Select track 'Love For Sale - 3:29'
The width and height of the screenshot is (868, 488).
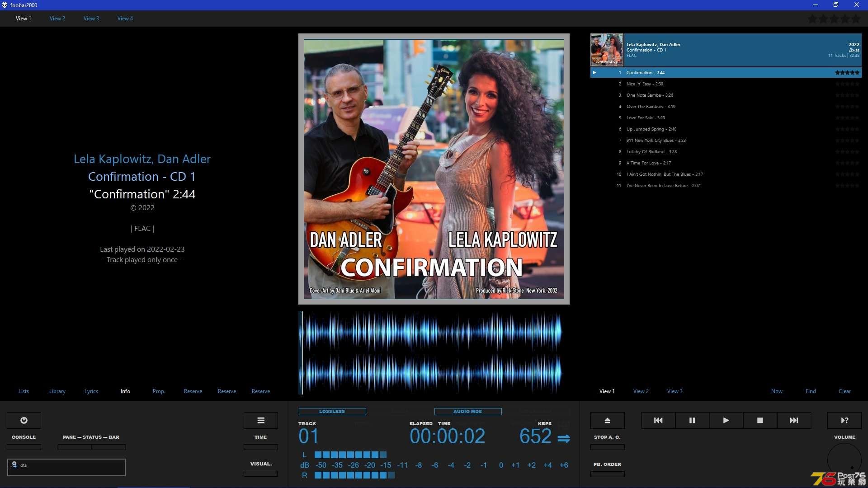coord(726,118)
